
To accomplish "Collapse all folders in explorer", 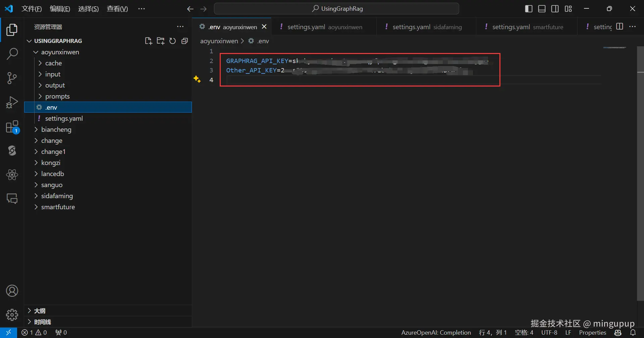I will click(x=184, y=41).
